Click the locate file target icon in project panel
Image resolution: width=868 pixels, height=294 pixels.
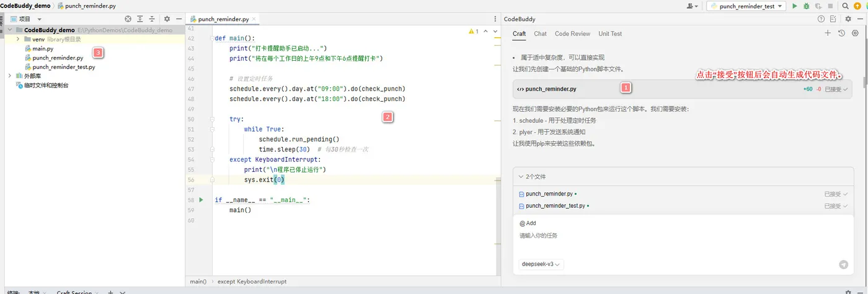tap(128, 19)
